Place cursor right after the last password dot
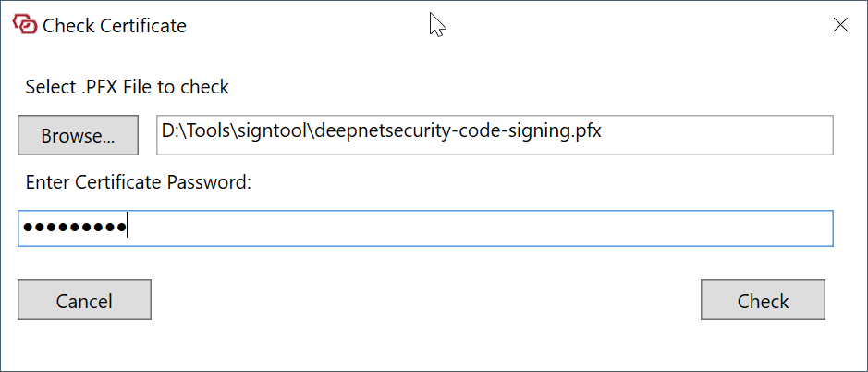 pyautogui.click(x=128, y=229)
